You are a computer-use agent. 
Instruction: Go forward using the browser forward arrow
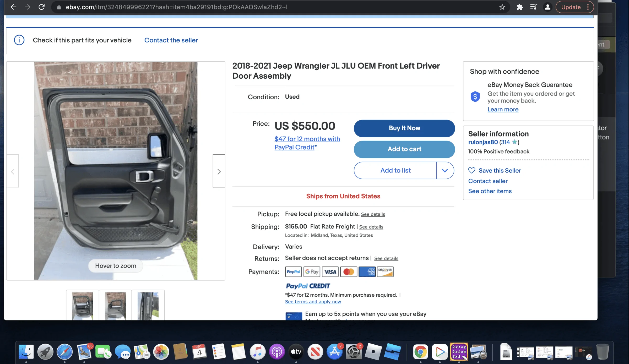click(x=28, y=7)
